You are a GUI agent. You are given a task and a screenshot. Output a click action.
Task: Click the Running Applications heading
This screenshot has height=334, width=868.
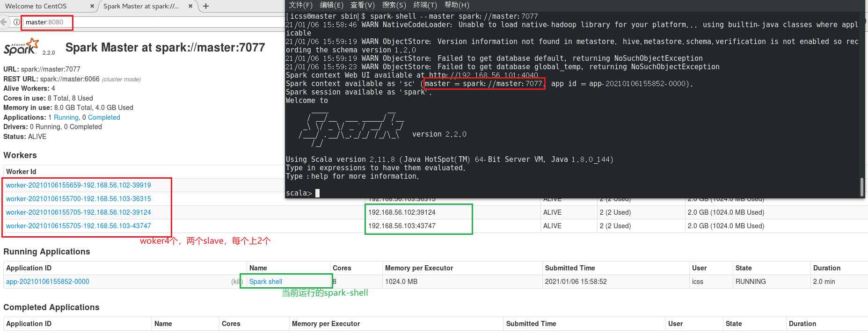click(x=47, y=252)
